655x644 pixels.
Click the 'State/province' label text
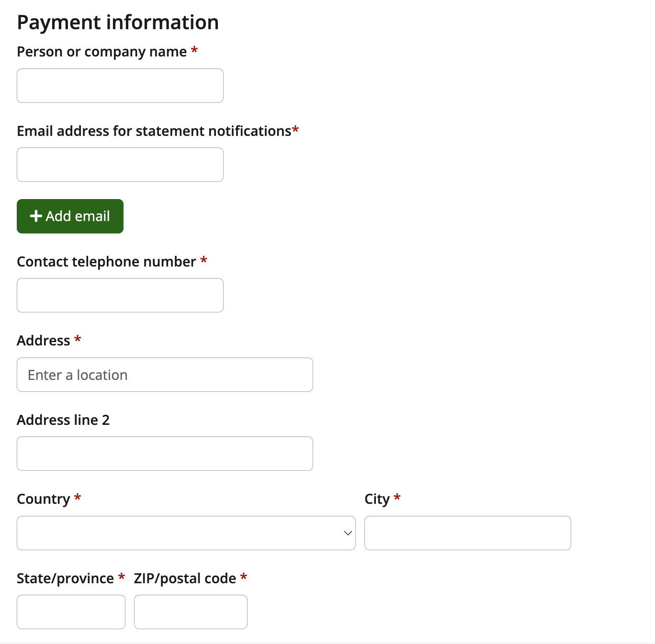pos(65,578)
